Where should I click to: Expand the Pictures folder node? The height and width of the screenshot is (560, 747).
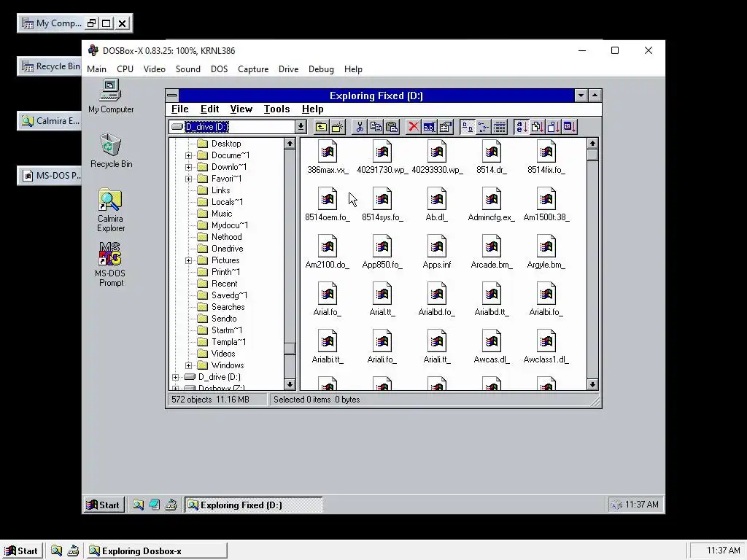tap(189, 260)
